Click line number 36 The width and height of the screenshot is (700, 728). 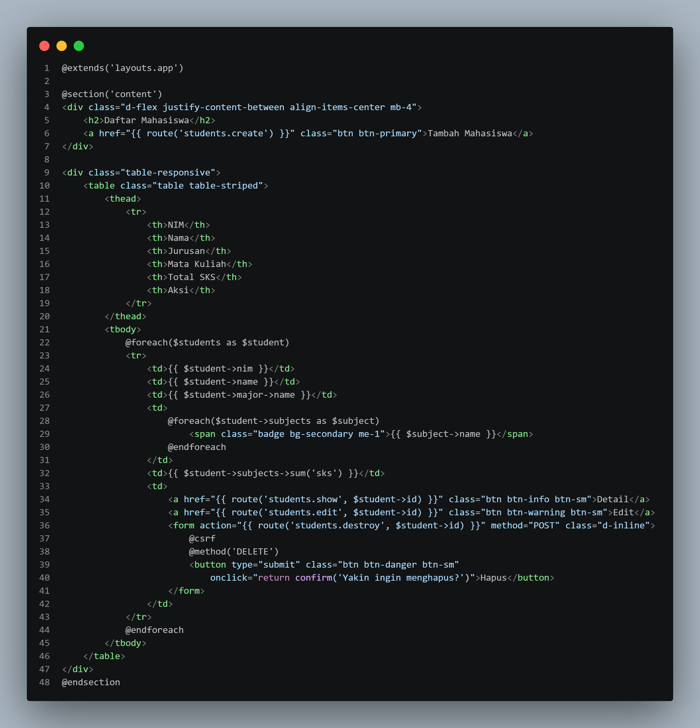[45, 526]
